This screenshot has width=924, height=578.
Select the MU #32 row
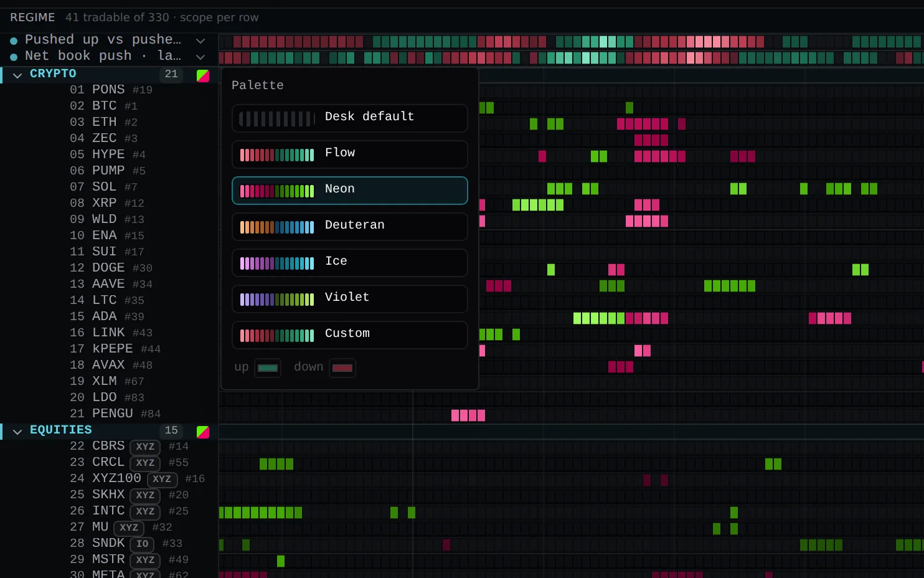click(110, 527)
